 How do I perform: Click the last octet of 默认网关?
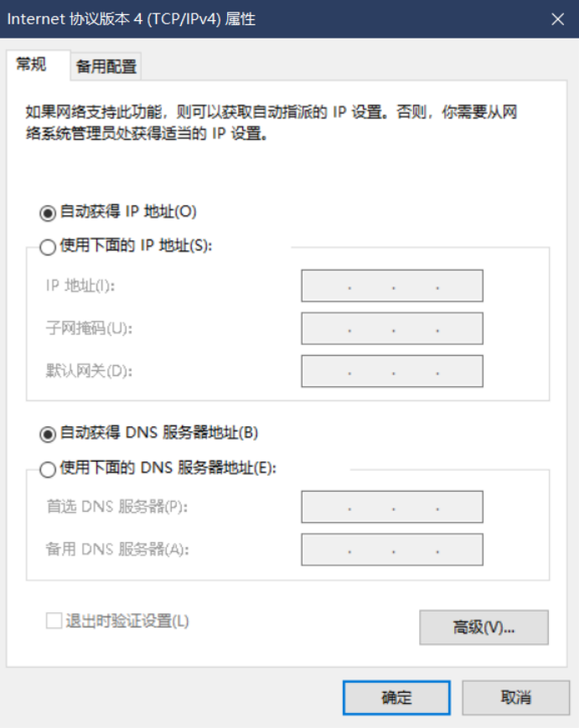(461, 370)
